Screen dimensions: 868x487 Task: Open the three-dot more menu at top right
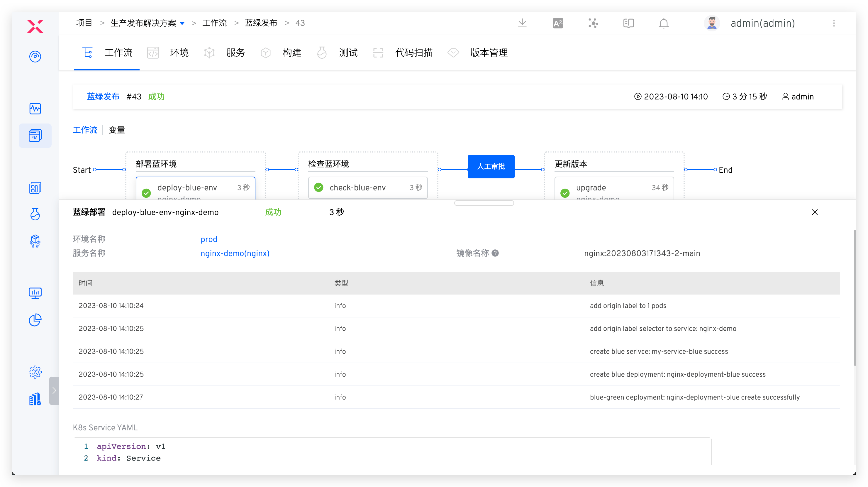coord(834,23)
